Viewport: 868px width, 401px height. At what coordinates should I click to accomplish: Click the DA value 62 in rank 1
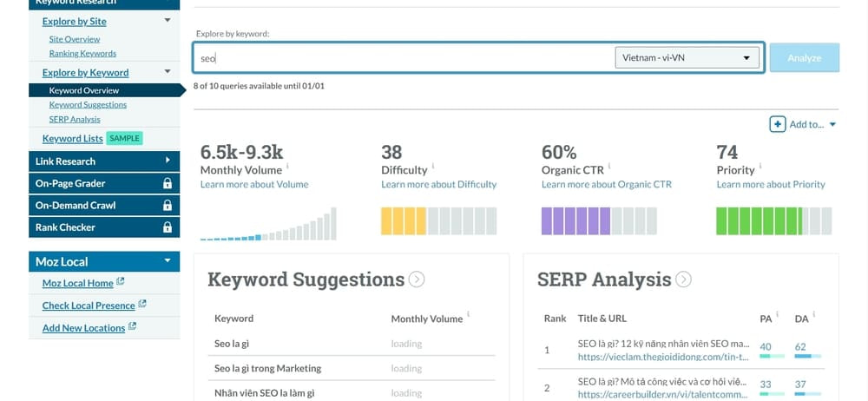(800, 347)
